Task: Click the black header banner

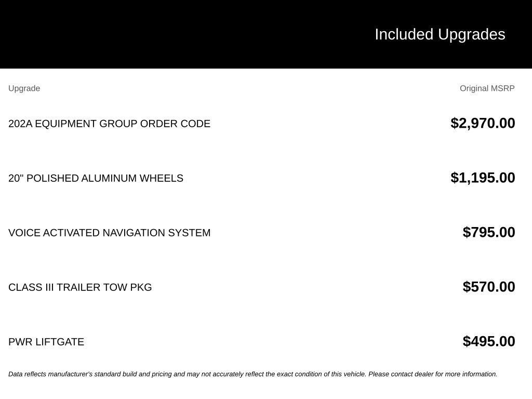Action: [x=266, y=34]
